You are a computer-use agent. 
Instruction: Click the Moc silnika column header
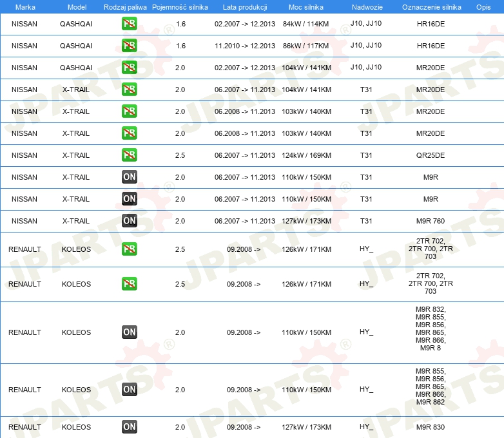[x=306, y=7]
